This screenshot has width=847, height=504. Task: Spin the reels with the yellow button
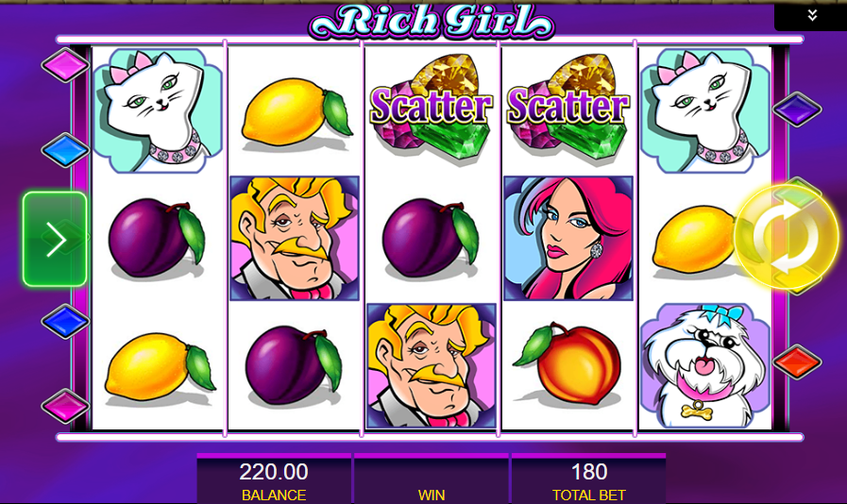tap(786, 238)
